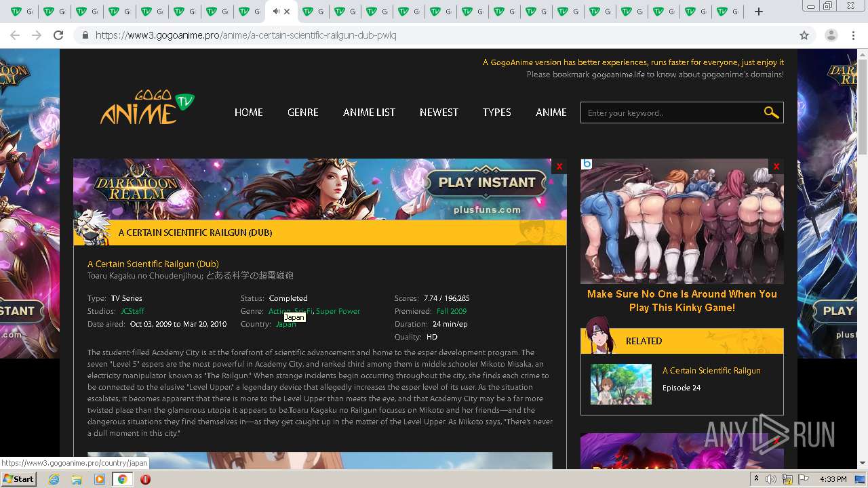Close the Dark Moon Realm banner ad

pyautogui.click(x=559, y=166)
